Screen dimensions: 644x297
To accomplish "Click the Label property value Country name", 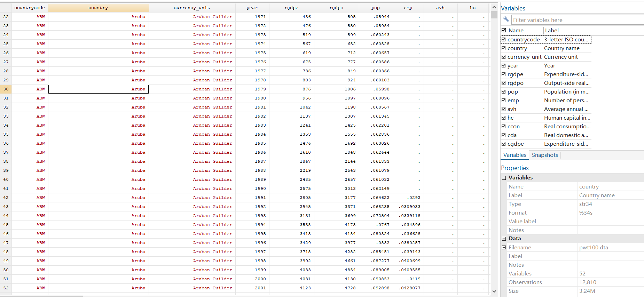I will [597, 195].
